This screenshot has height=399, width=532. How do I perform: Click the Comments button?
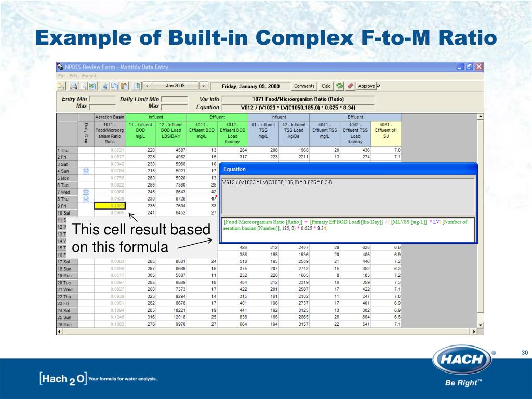pyautogui.click(x=304, y=86)
